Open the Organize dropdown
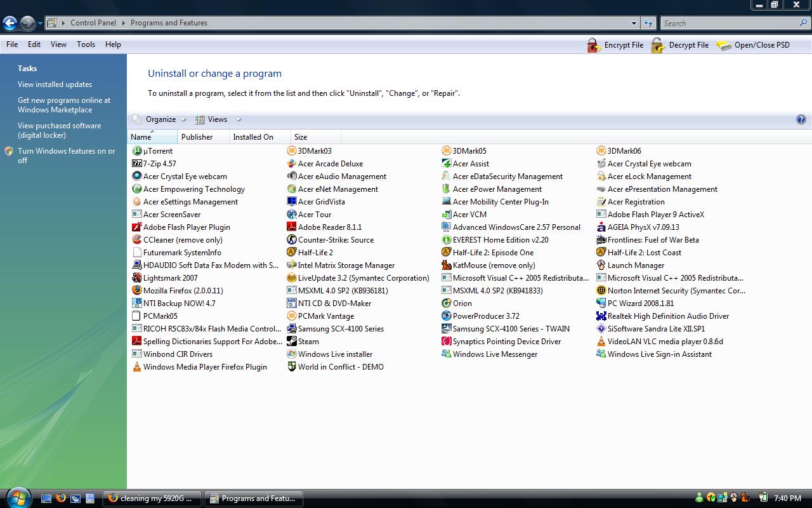Screen dimensions: 812x508 click(159, 119)
